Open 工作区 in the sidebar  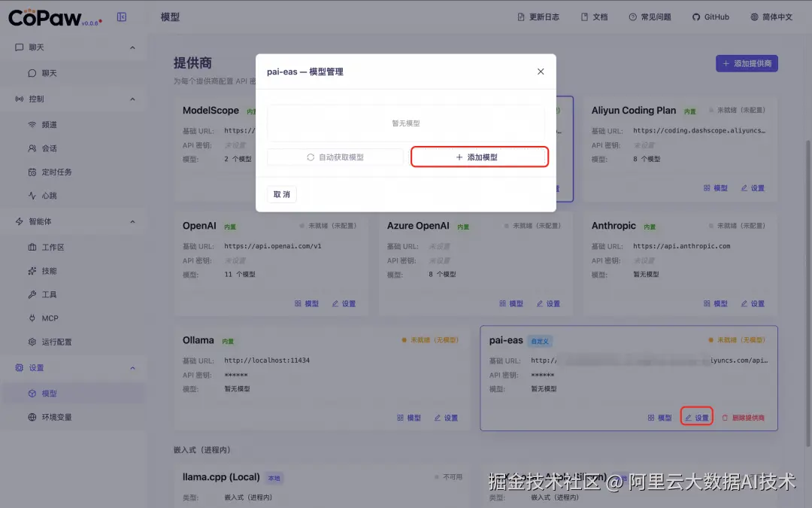coord(74,248)
